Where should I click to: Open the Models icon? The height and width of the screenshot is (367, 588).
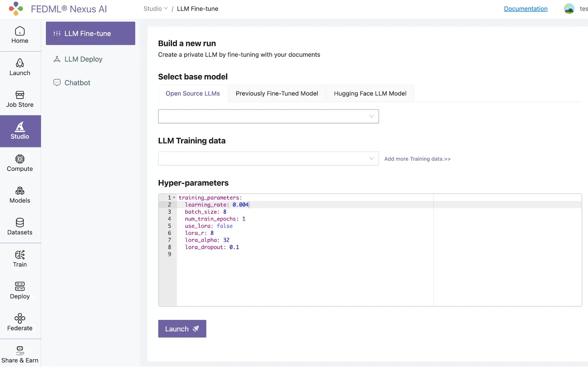pos(20,191)
